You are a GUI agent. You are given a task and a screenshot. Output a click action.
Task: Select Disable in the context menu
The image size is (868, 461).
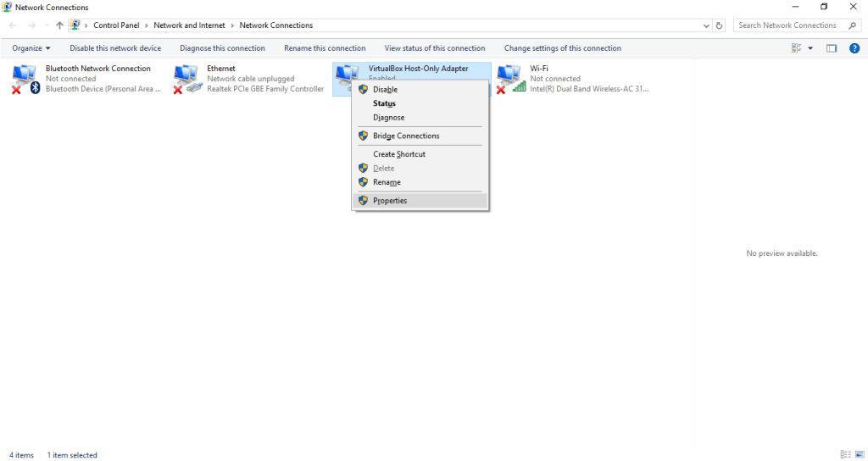point(385,89)
